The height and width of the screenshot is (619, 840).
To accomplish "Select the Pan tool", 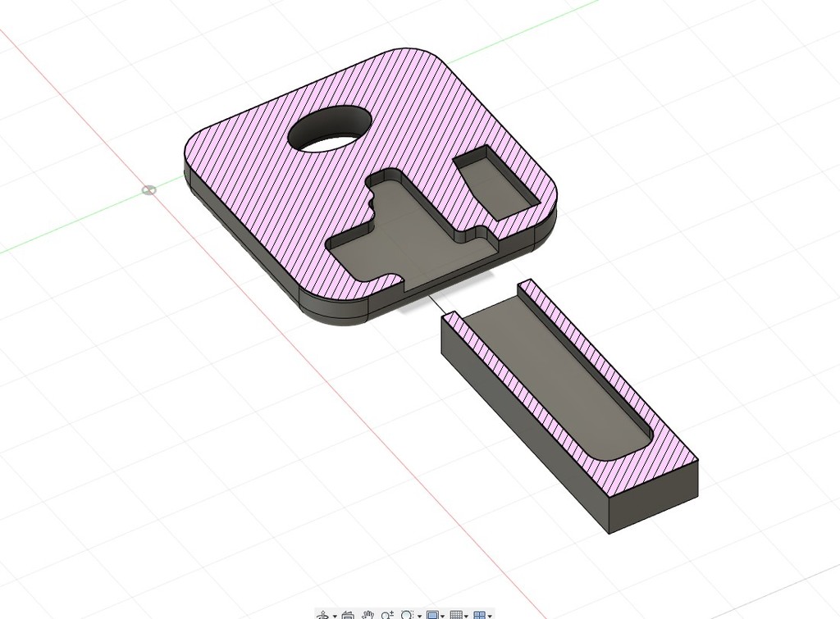I will coord(367,612).
